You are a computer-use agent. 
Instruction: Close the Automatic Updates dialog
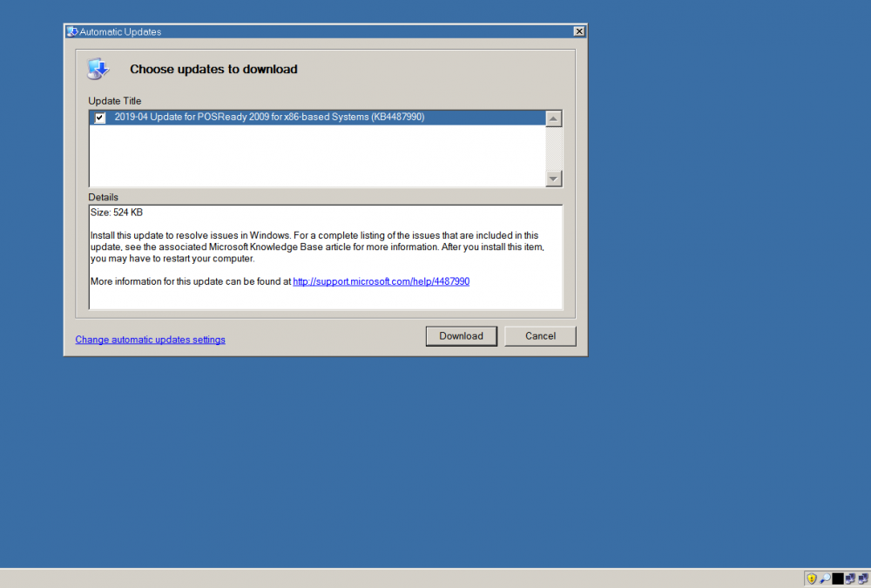click(579, 32)
